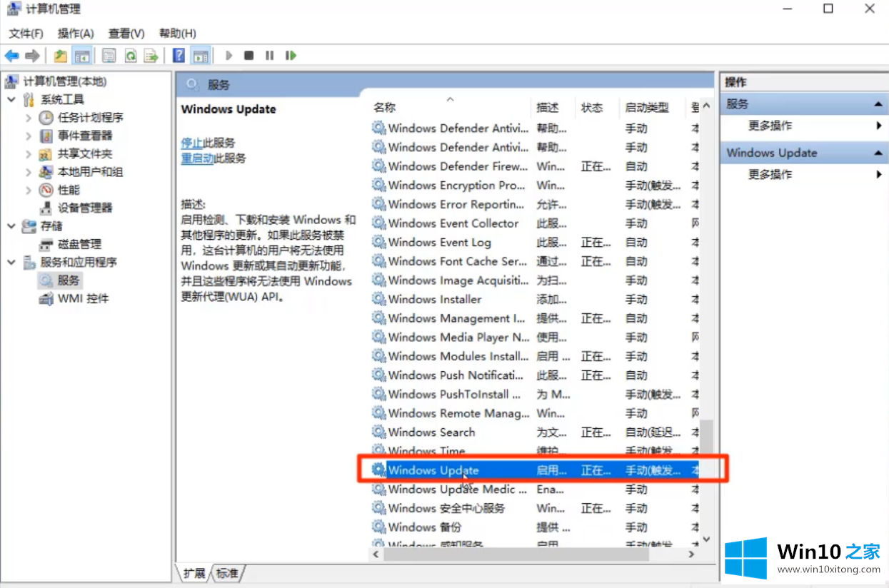Switch to the 标准 tab
This screenshot has width=889, height=588.
click(x=228, y=572)
